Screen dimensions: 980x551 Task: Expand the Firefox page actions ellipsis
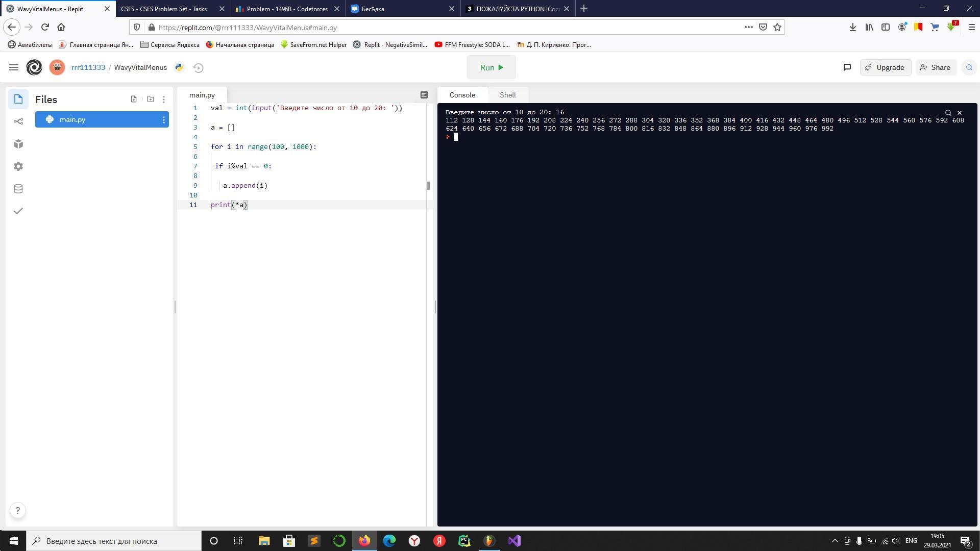pyautogui.click(x=748, y=27)
